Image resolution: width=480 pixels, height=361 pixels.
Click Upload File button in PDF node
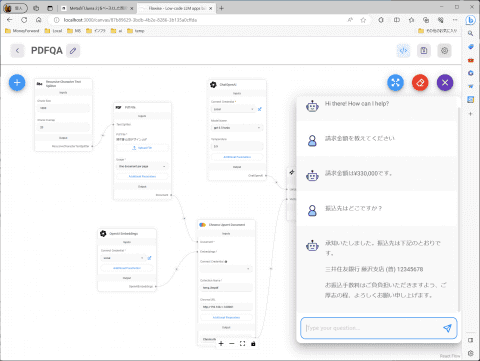point(142,148)
